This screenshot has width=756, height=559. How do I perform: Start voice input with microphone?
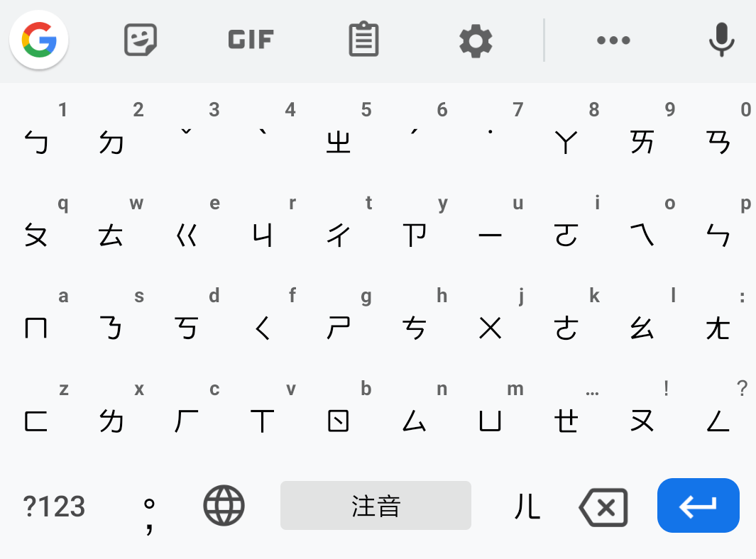coord(721,40)
